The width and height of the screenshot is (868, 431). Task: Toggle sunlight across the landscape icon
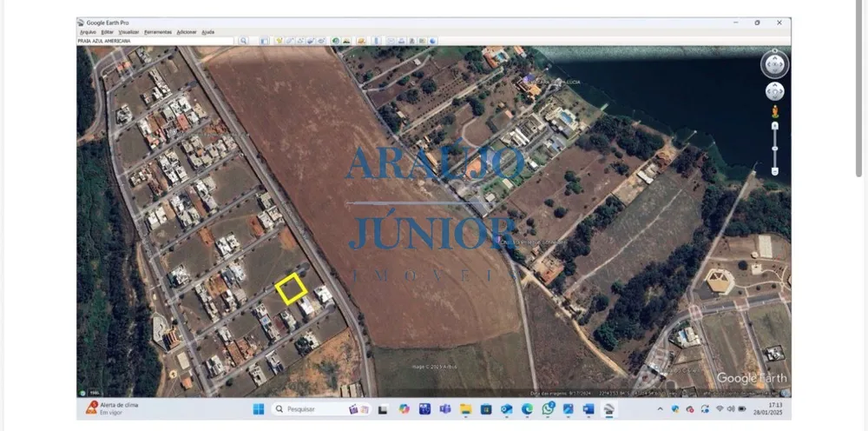pyautogui.click(x=346, y=41)
